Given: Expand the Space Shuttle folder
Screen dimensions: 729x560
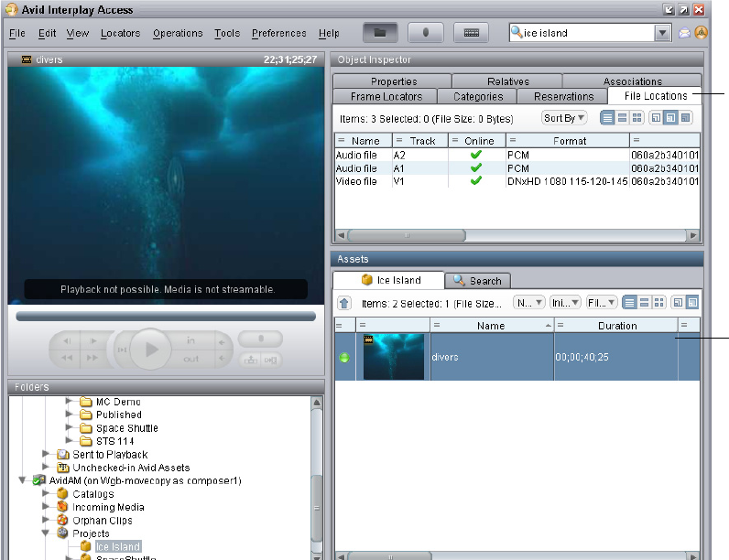Looking at the screenshot, I should coord(69,427).
